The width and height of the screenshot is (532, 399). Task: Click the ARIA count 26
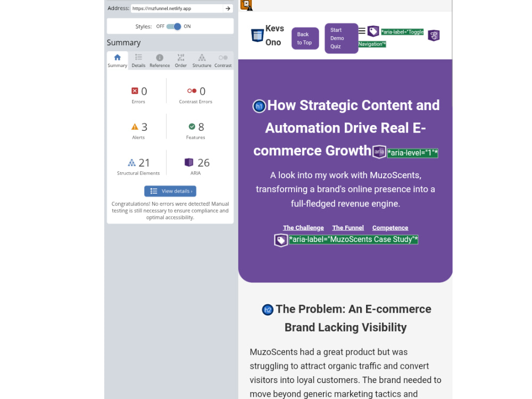[x=204, y=163]
